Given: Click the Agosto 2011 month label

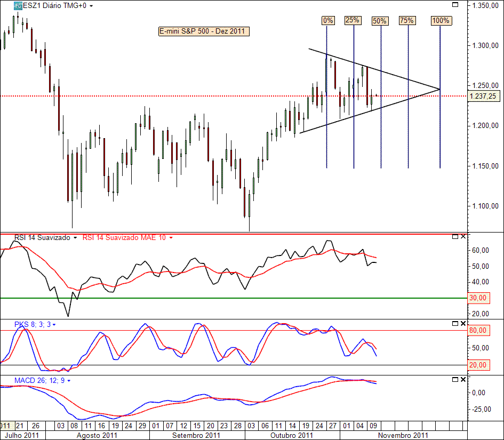Looking at the screenshot, I should pyautogui.click(x=97, y=435).
